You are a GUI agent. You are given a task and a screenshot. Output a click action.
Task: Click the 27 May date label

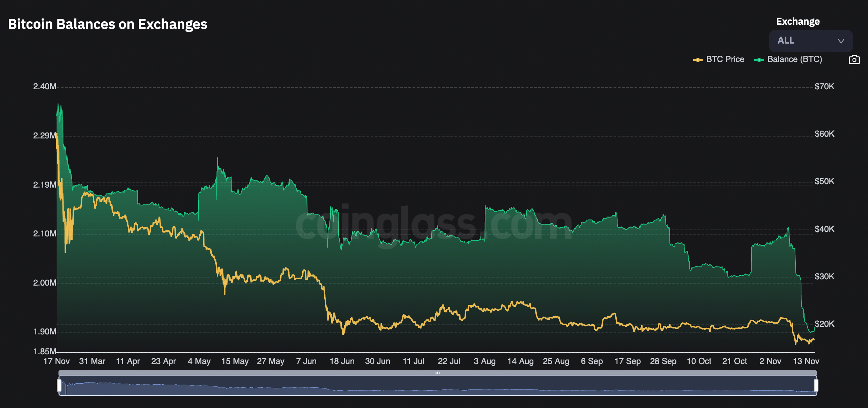(270, 361)
